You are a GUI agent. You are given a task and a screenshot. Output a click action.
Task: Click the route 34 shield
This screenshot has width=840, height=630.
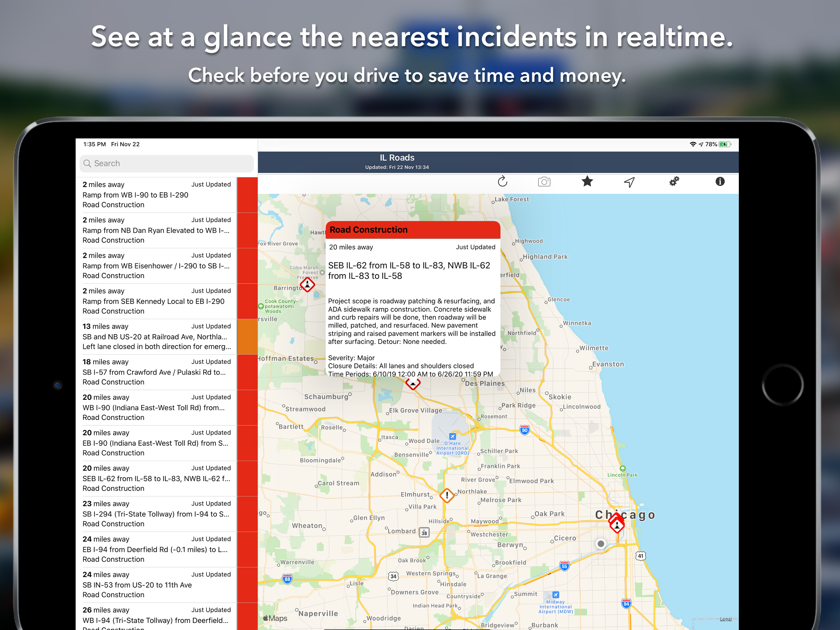coord(394,576)
